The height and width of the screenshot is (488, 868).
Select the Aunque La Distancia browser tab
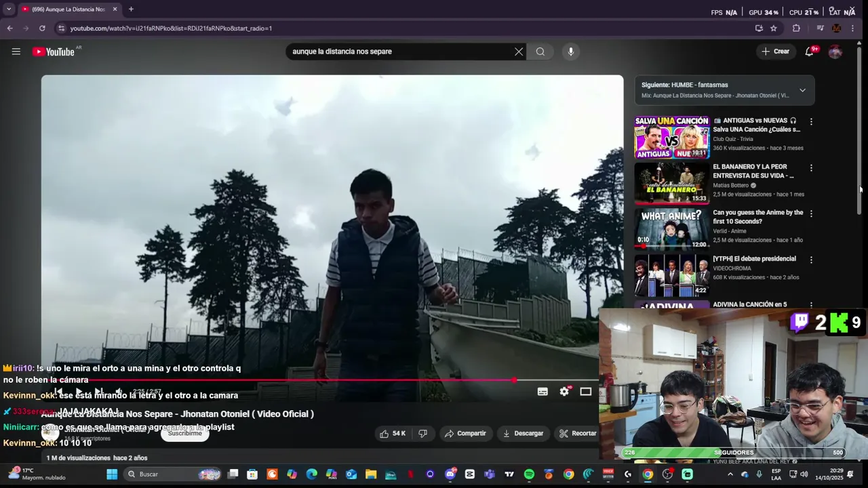point(68,9)
